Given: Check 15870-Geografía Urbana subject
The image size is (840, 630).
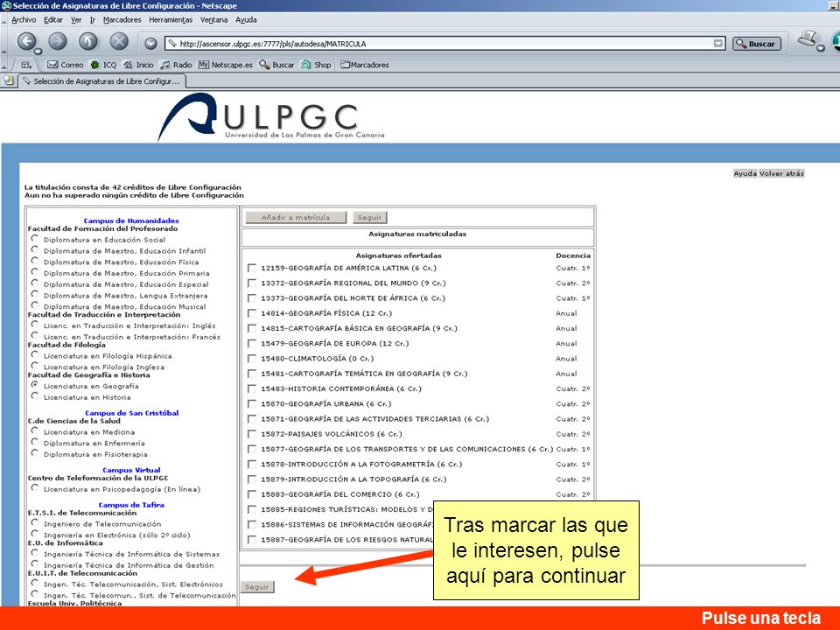Looking at the screenshot, I should pos(252,404).
